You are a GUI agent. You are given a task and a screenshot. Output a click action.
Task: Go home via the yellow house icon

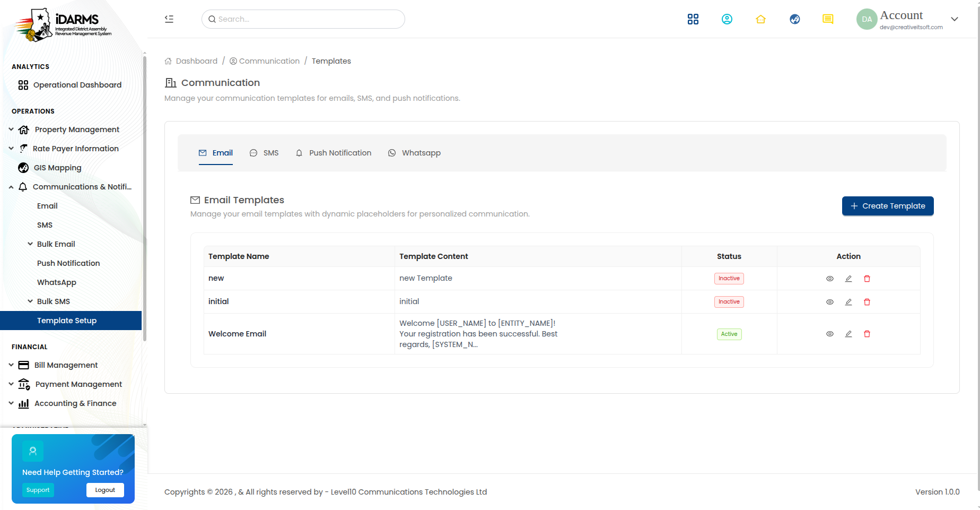[x=761, y=19]
